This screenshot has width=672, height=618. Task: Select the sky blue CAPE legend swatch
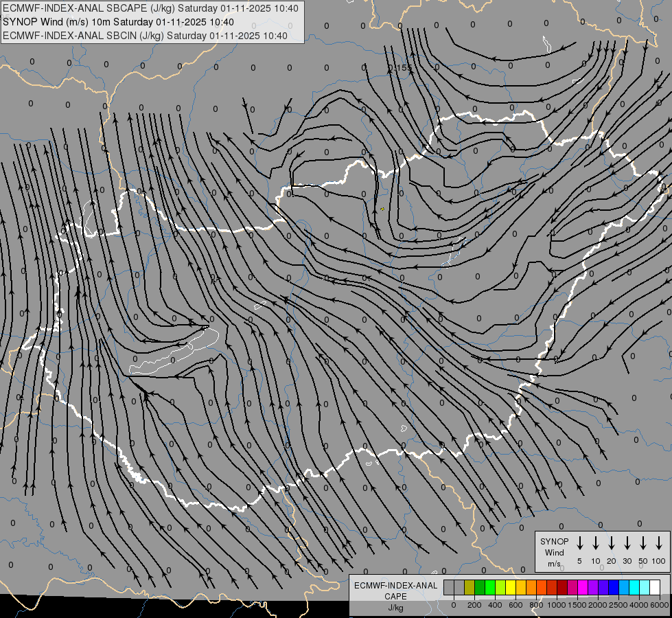click(624, 588)
